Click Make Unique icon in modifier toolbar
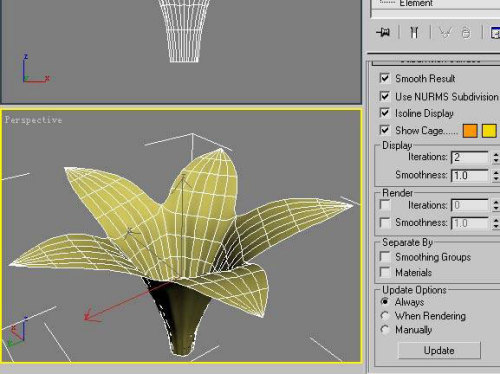This screenshot has width=500, height=374. (x=445, y=32)
